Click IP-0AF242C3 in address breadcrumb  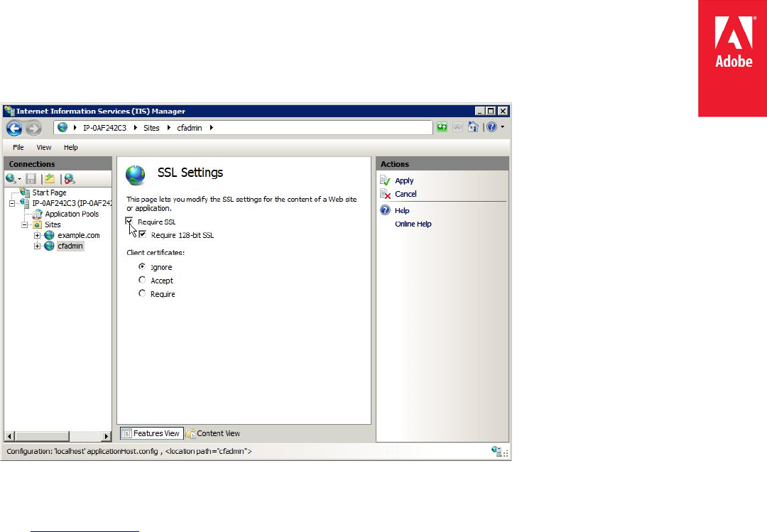click(x=104, y=128)
